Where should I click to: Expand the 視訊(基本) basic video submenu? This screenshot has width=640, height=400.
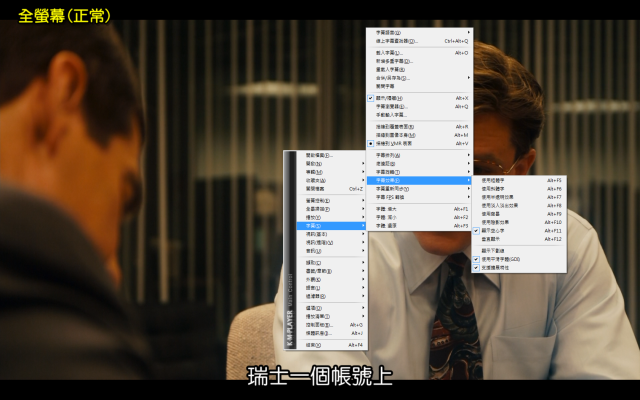click(331, 234)
